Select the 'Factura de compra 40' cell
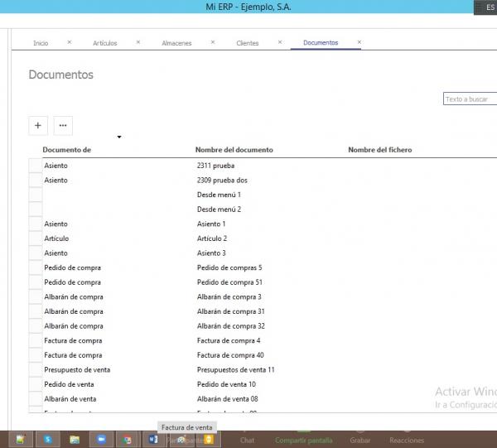Screen dimensions: 497x448 click(230, 355)
